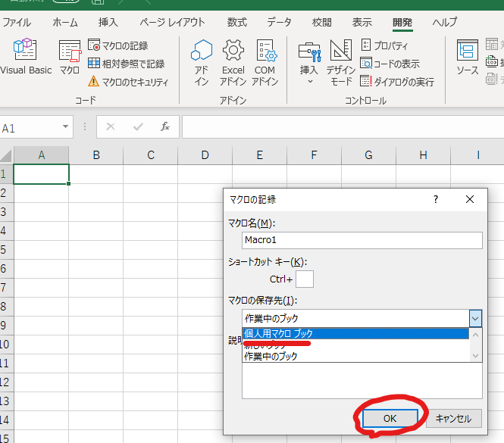
Task: Select column D header
Action: [x=205, y=155]
